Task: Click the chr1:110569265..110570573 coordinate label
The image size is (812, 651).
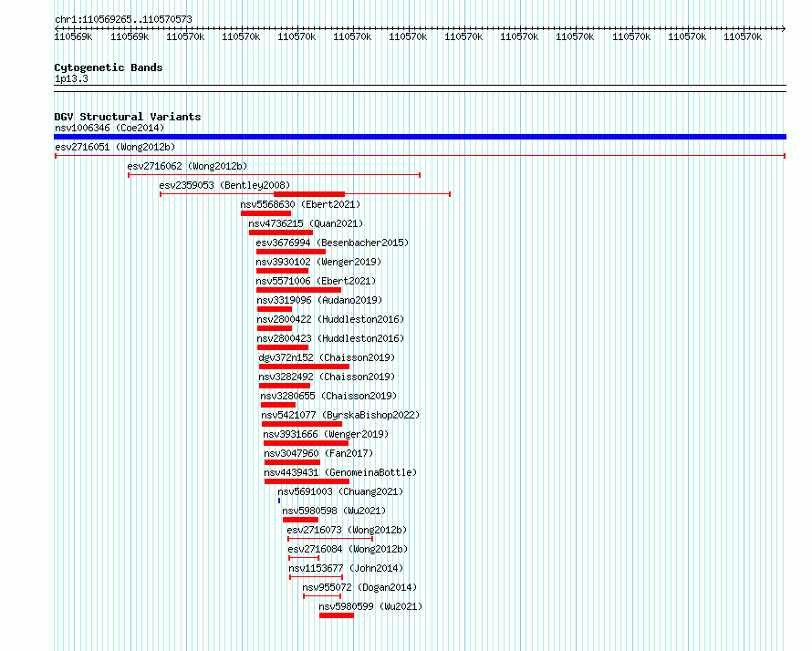Action: pos(123,19)
